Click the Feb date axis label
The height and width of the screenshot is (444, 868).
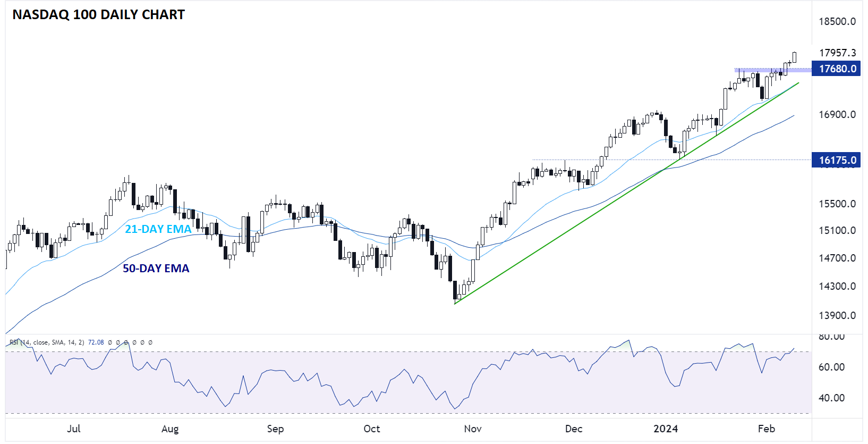point(767,429)
